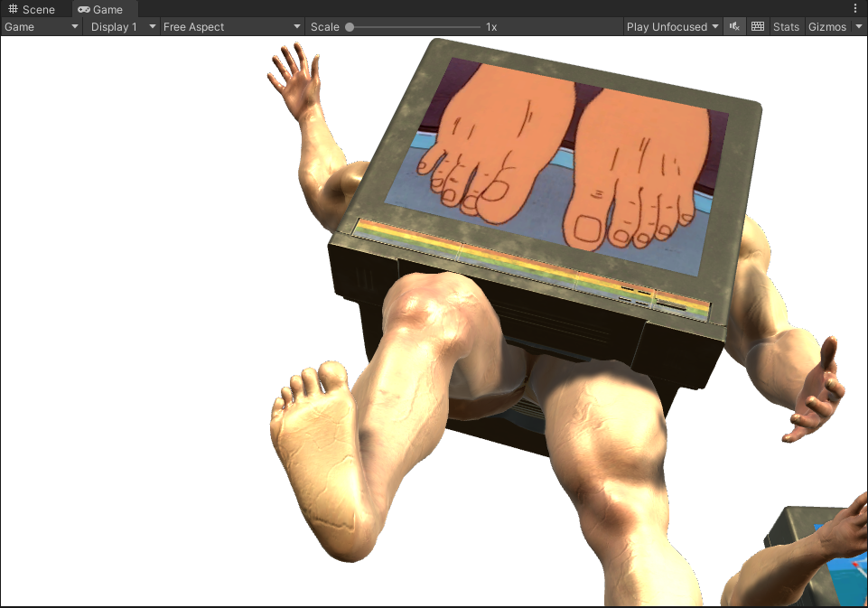Click the 1x scale value
Image resolution: width=868 pixels, height=608 pixels.
(491, 27)
